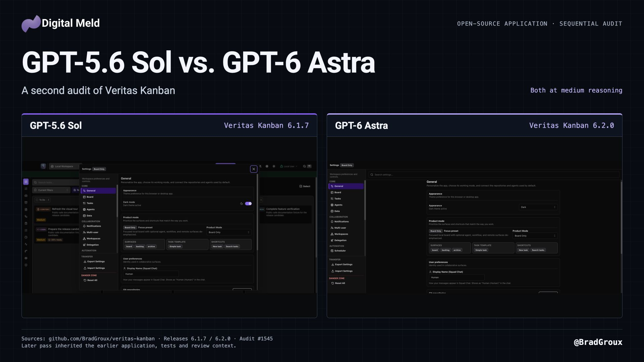644x362 pixels.
Task: Click Data database icon in Sol sidebar
Action: click(x=84, y=216)
